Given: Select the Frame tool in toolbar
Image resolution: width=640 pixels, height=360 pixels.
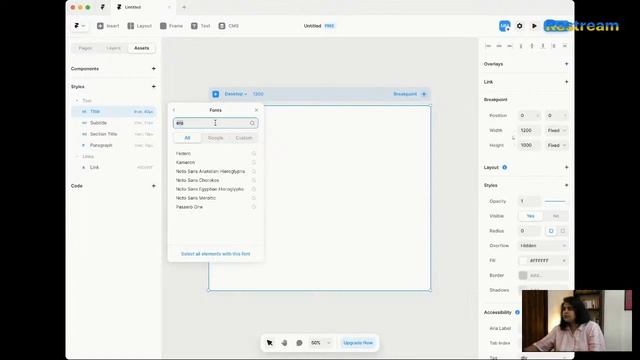Looking at the screenshot, I should click(171, 26).
